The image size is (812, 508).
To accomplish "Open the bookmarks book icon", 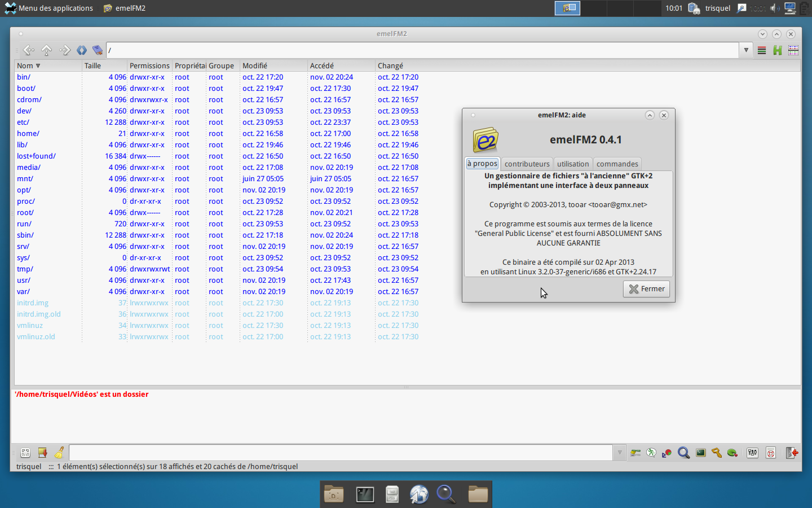I will click(98, 50).
